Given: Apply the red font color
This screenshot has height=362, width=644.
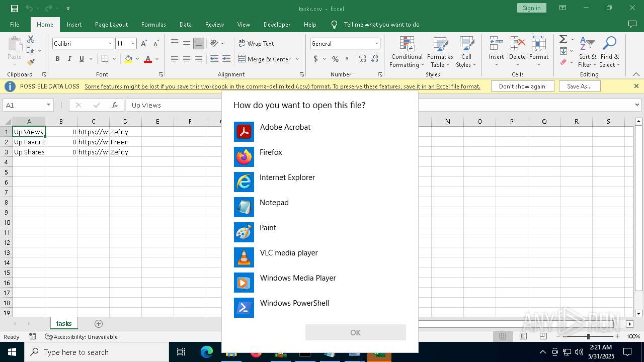Looking at the screenshot, I should pyautogui.click(x=148, y=59).
